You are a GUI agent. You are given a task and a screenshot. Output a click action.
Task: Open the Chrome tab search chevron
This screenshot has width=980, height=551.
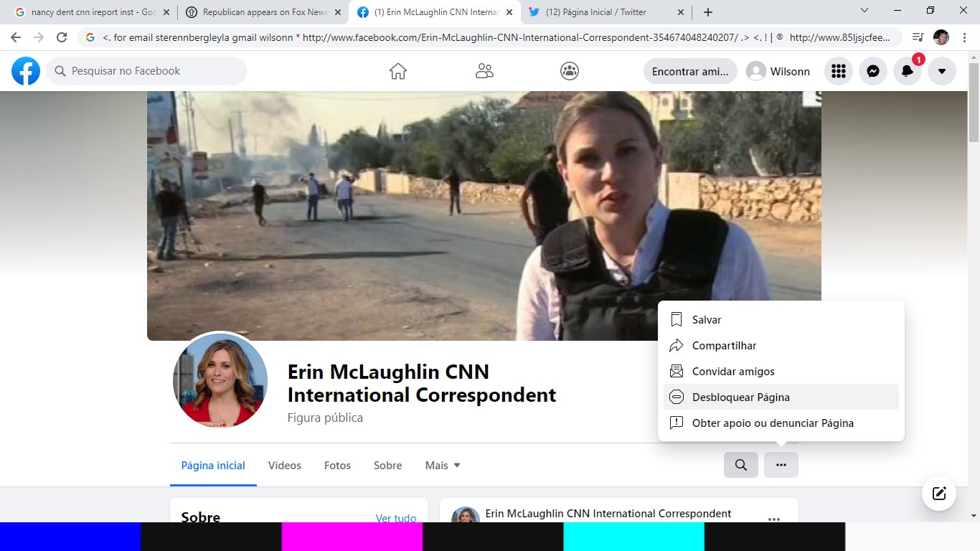point(864,11)
